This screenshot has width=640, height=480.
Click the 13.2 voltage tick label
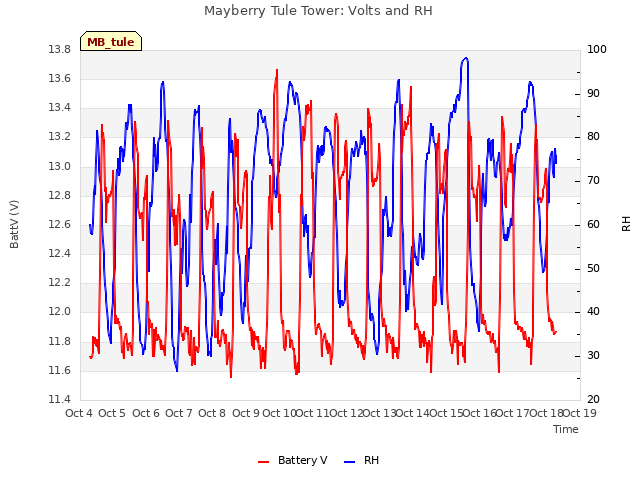point(60,137)
